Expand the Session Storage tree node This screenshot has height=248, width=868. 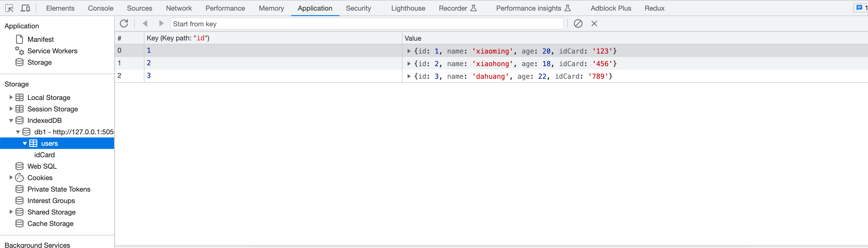11,109
